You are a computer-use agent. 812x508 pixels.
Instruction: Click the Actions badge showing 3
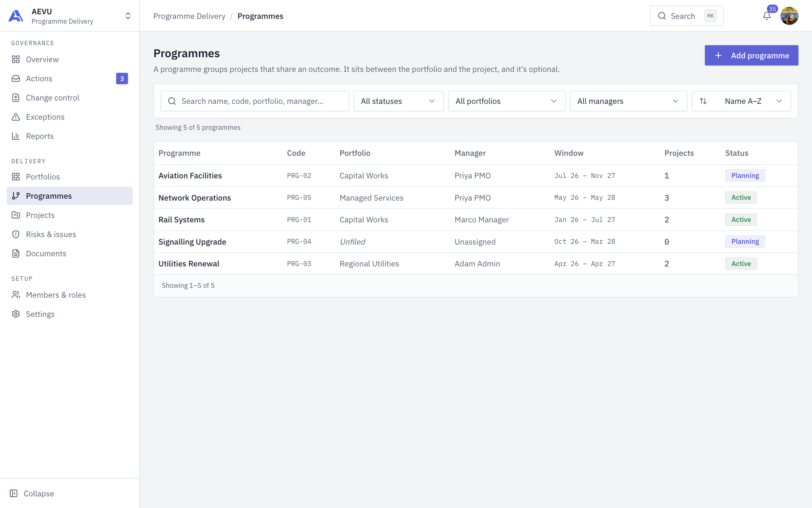tap(122, 79)
